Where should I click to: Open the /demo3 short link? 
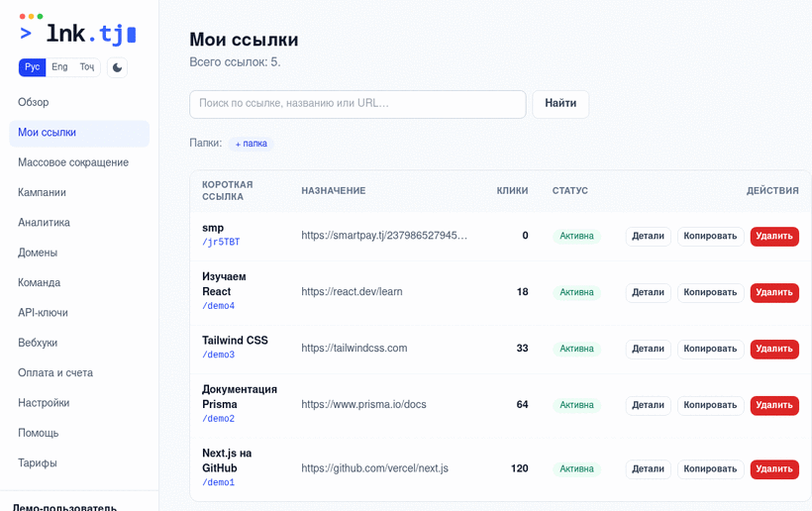pyautogui.click(x=218, y=355)
